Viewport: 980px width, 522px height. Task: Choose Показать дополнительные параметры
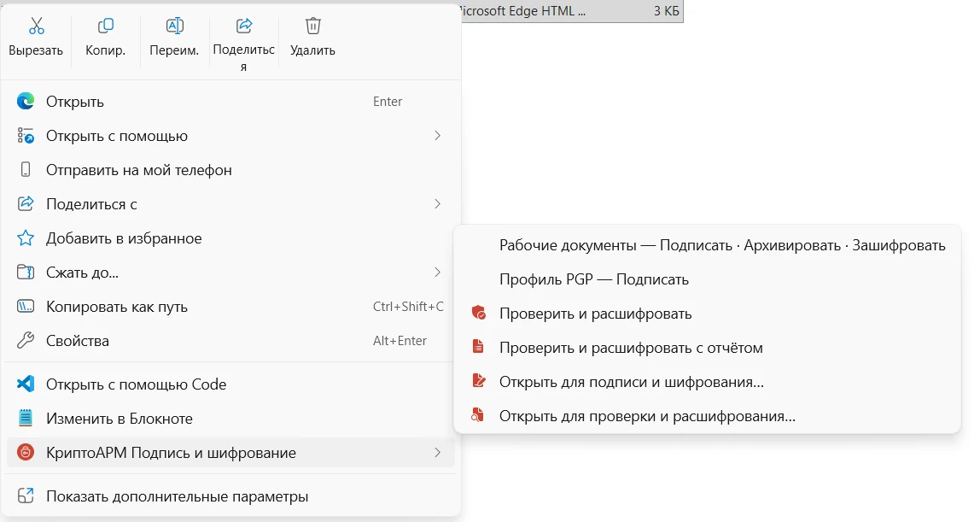point(230,496)
